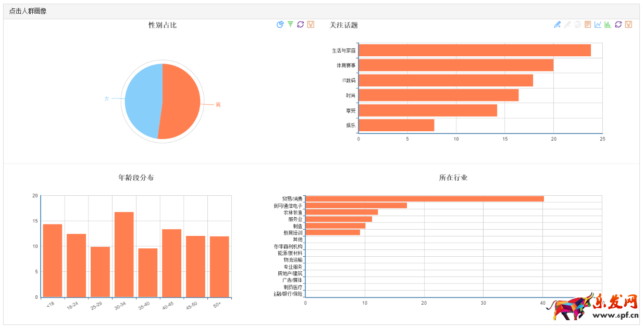Restore the gender ratio pie chart
This screenshot has width=644, height=326.
tap(300, 24)
